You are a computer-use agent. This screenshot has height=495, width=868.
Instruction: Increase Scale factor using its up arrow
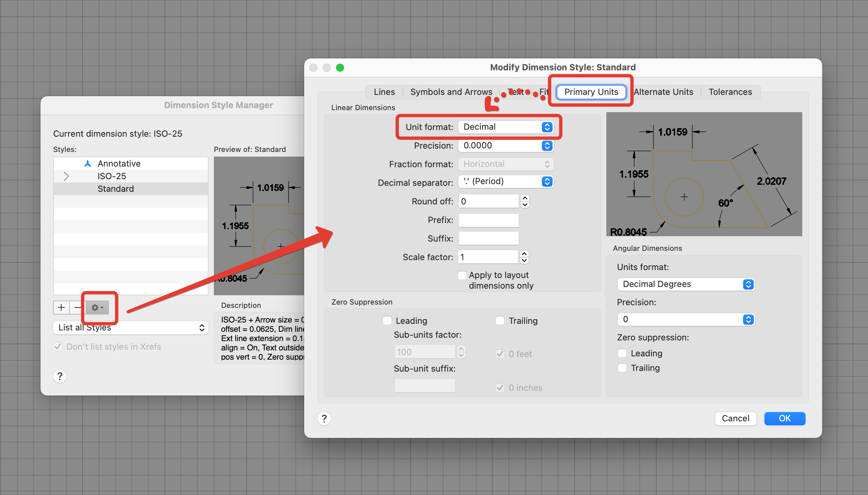coord(524,254)
